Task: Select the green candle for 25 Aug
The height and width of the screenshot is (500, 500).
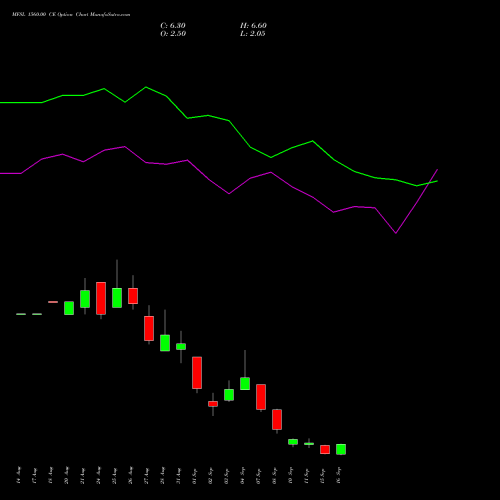Action: pos(117,298)
